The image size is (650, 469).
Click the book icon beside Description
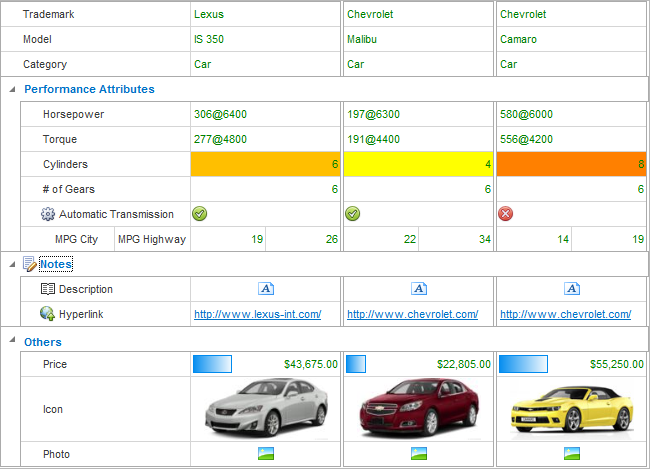click(48, 289)
